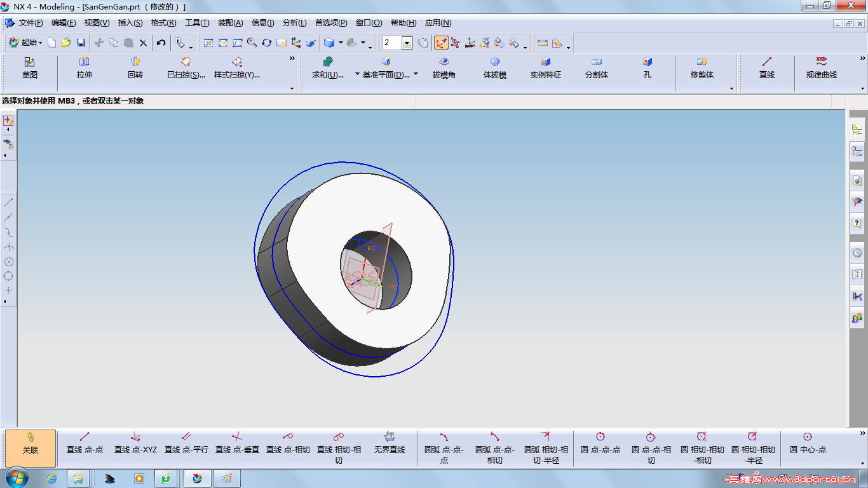
Task: Open the Windows Start menu
Action: coord(16,478)
